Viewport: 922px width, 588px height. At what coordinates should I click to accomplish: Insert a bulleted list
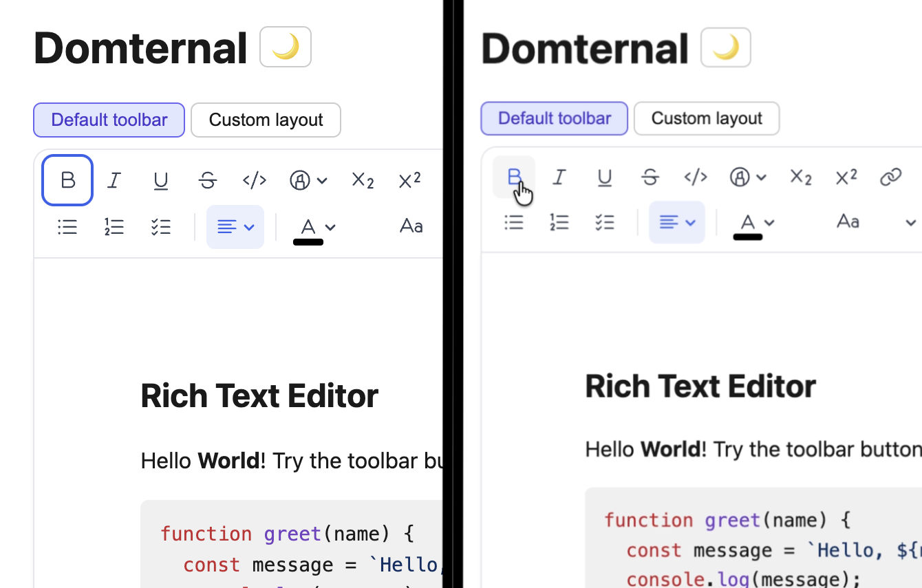[67, 227]
